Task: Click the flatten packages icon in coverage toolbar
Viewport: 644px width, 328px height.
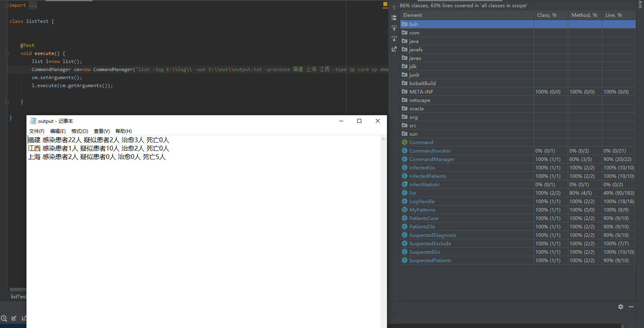Action: point(394,18)
